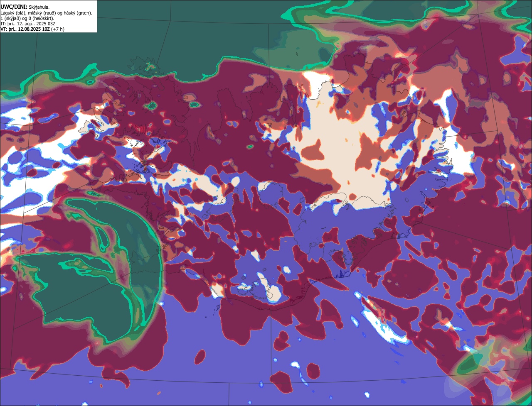Click the "UWC/DINI: Skýjahula." title line
This screenshot has width=532, height=406.
[25, 7]
